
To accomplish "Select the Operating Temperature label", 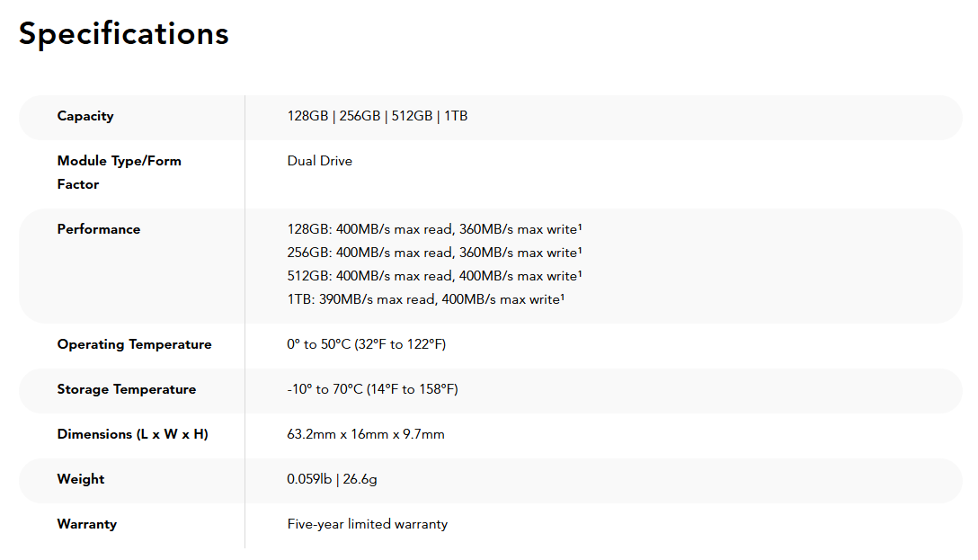I will 134,344.
